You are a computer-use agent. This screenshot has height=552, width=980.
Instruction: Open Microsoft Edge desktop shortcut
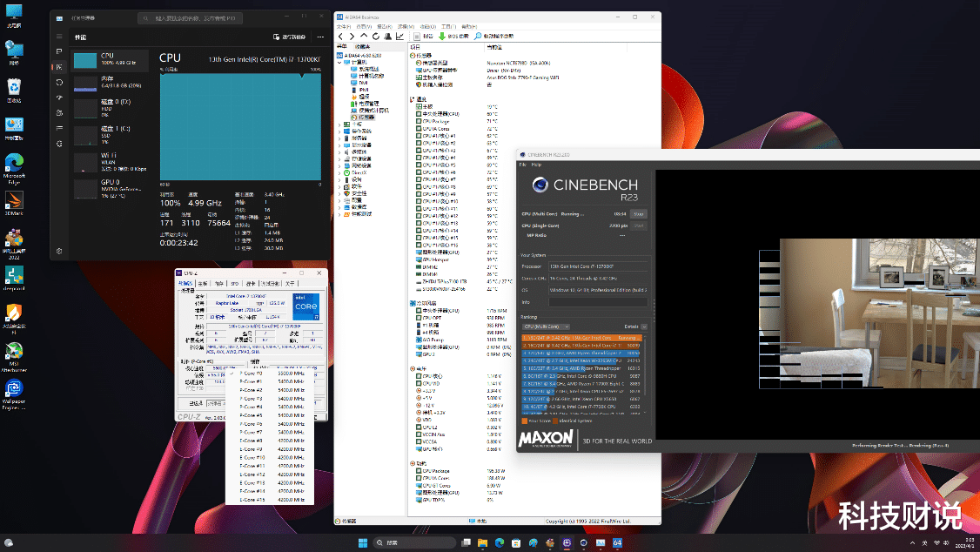coord(14,169)
